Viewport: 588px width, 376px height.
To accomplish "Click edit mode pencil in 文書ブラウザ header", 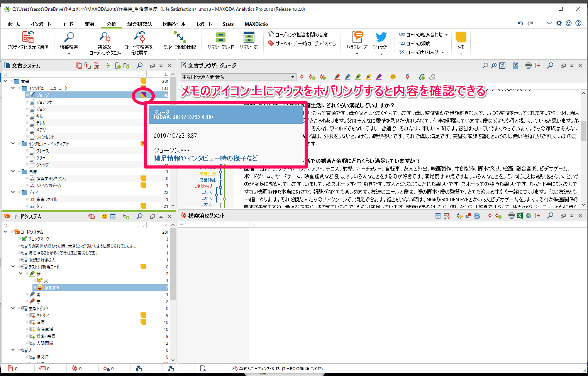I will click(515, 66).
